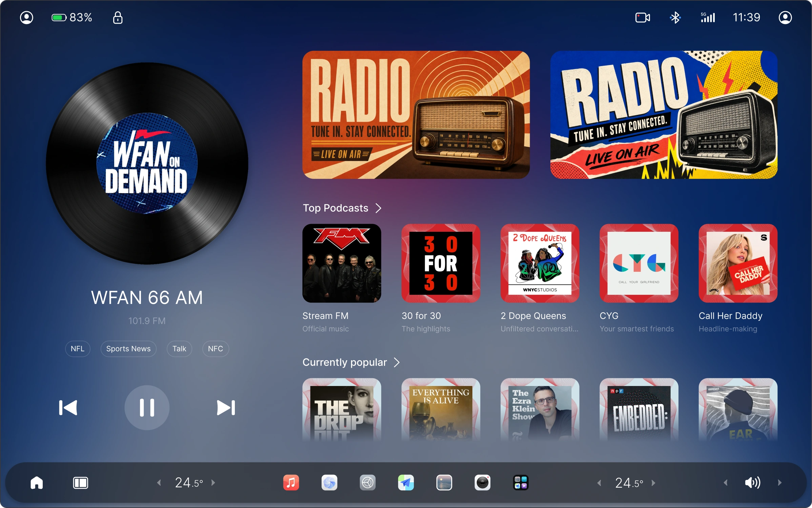Select the NFL tag
The image size is (812, 508).
pyautogui.click(x=78, y=349)
